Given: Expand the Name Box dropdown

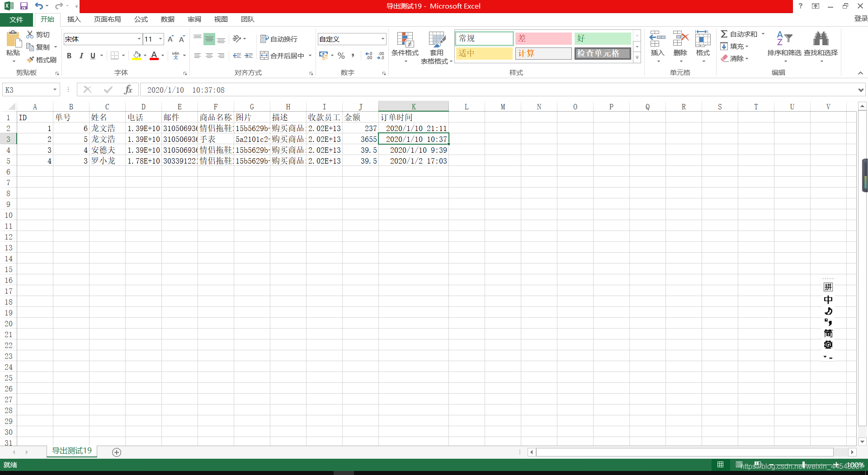Looking at the screenshot, I should (x=55, y=89).
